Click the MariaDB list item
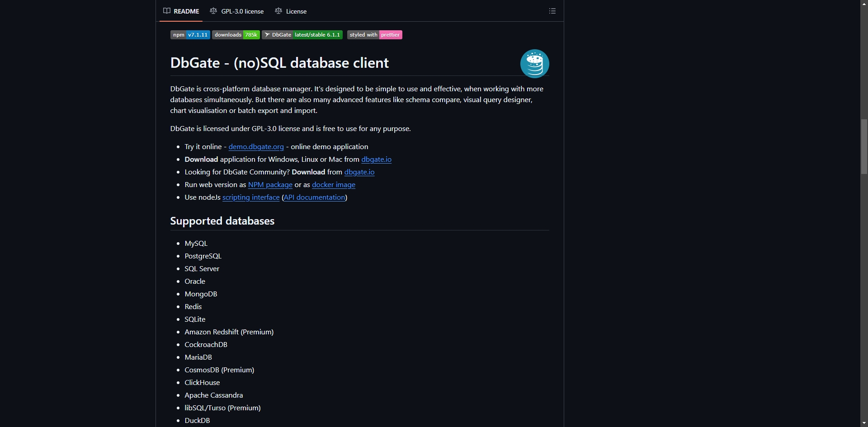 [x=198, y=357]
